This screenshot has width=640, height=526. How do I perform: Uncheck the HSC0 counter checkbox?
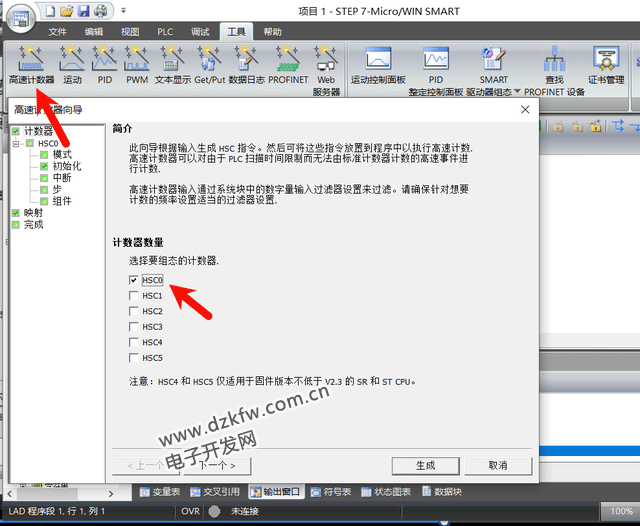133,281
